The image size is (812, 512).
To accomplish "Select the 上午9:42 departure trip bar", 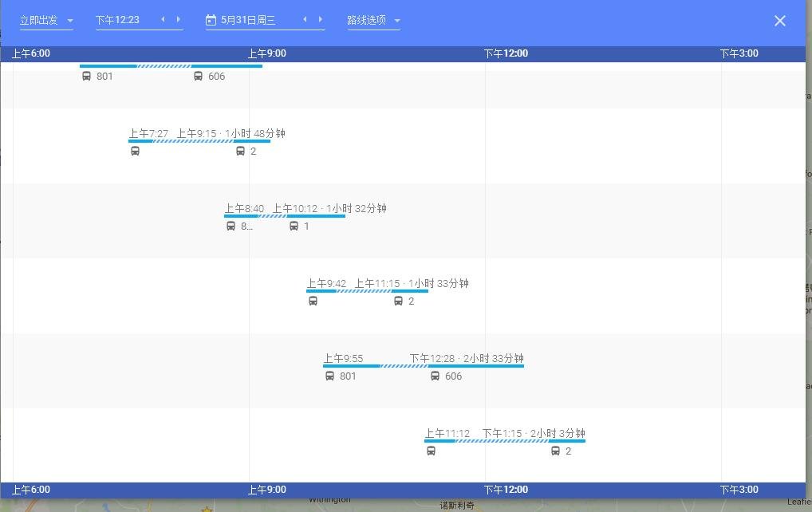I will [367, 291].
